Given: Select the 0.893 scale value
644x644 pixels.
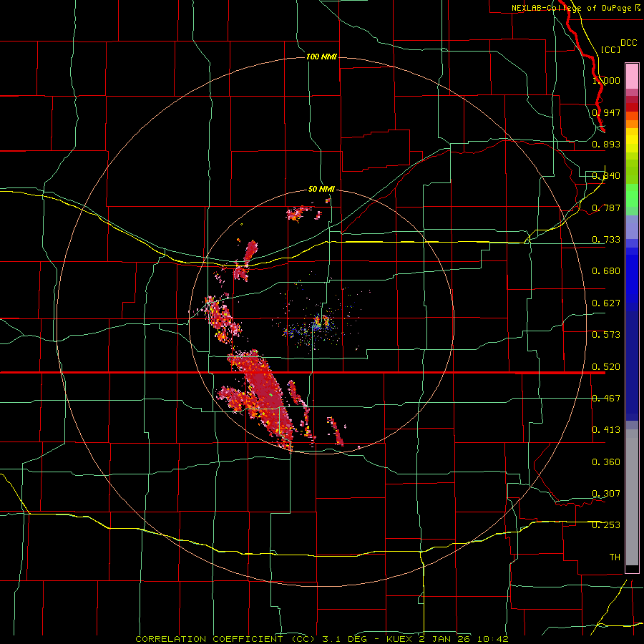Looking at the screenshot, I should [606, 144].
